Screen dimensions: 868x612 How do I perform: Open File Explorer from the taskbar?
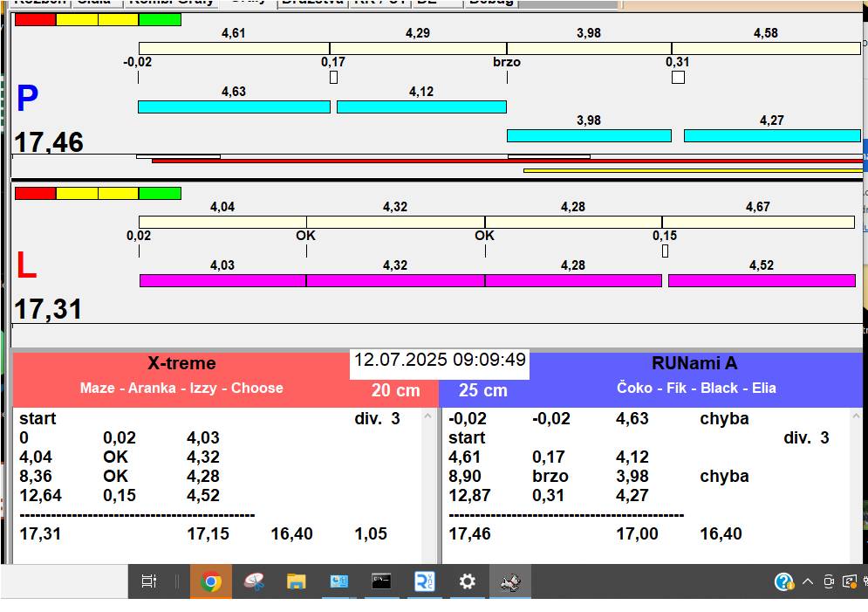[297, 581]
